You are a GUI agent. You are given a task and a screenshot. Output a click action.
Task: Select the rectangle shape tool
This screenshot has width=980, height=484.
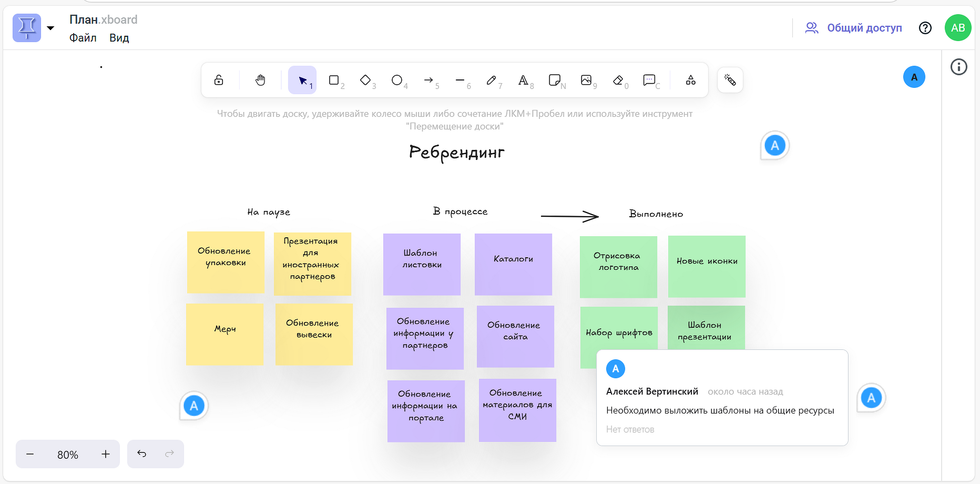pyautogui.click(x=334, y=80)
